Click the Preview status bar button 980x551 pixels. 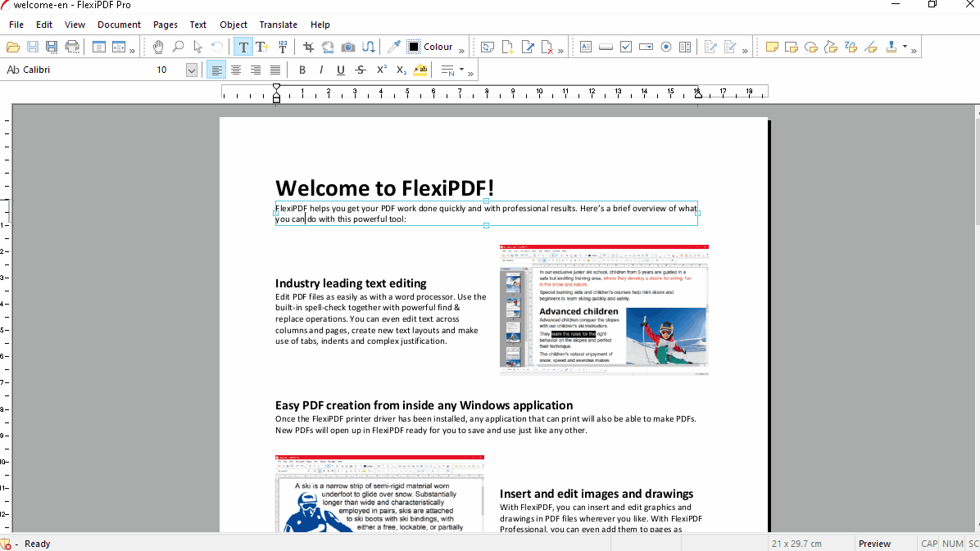click(x=874, y=544)
